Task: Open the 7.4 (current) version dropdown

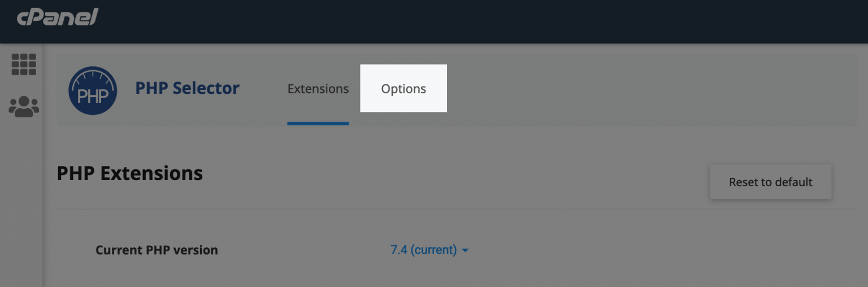Action: (424, 250)
